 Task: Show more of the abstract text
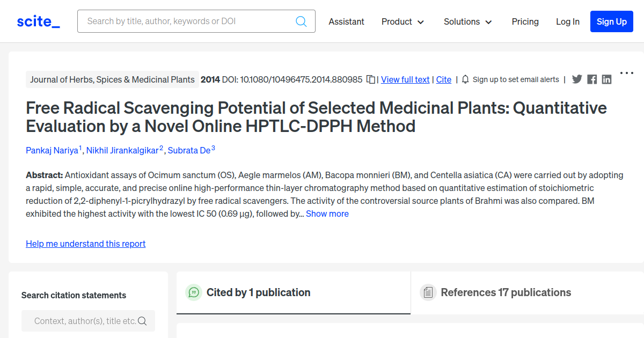[327, 214]
